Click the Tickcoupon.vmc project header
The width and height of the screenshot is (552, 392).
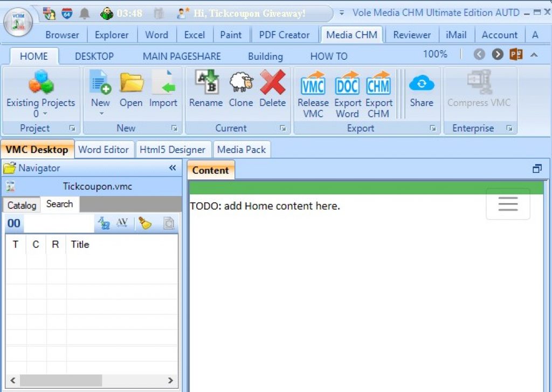[x=92, y=186]
